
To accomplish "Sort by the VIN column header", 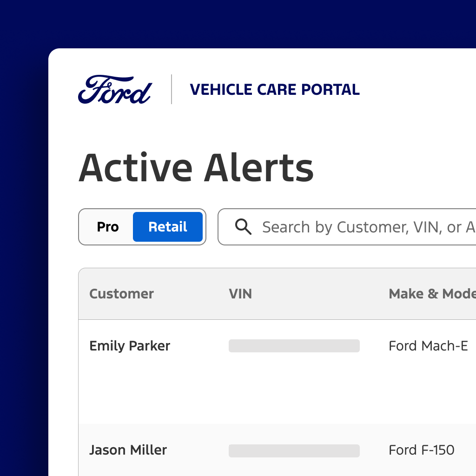I will tap(240, 294).
